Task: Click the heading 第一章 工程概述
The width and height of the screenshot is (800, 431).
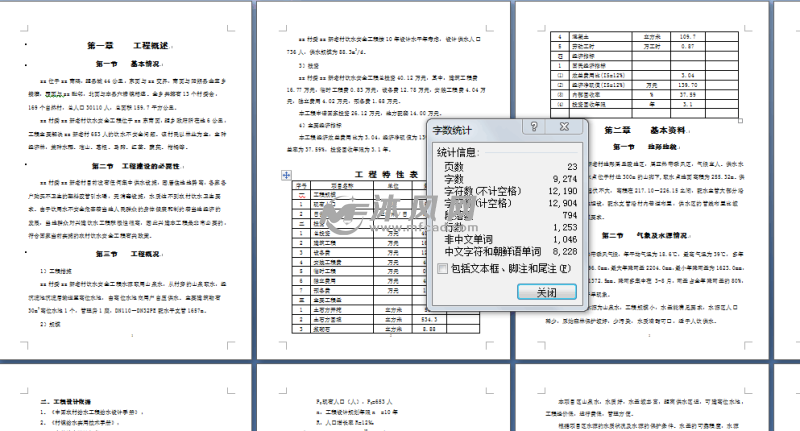Action: pos(128,45)
